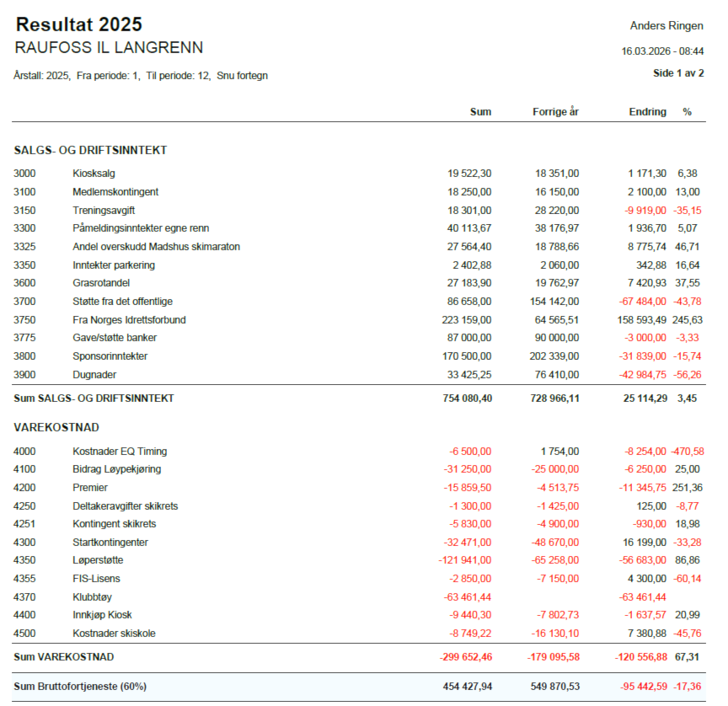Select the VAREKOSTNAD section heading

coord(55,428)
